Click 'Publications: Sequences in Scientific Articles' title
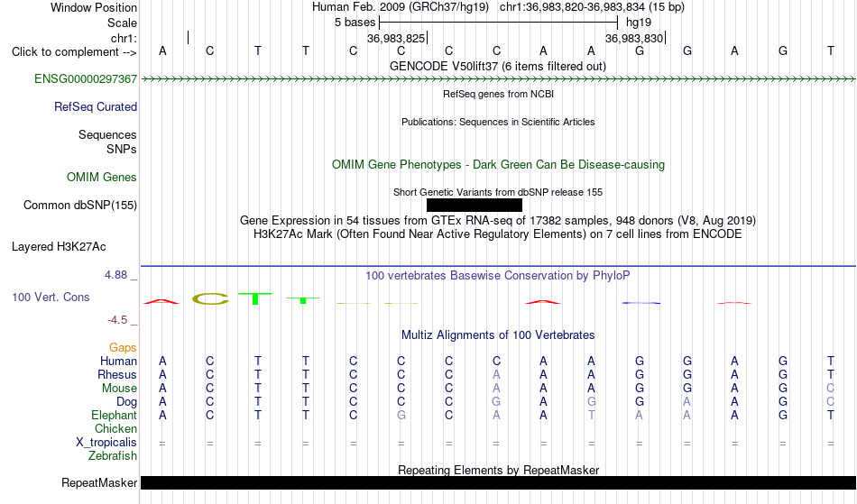The image size is (857, 504). 498,122
